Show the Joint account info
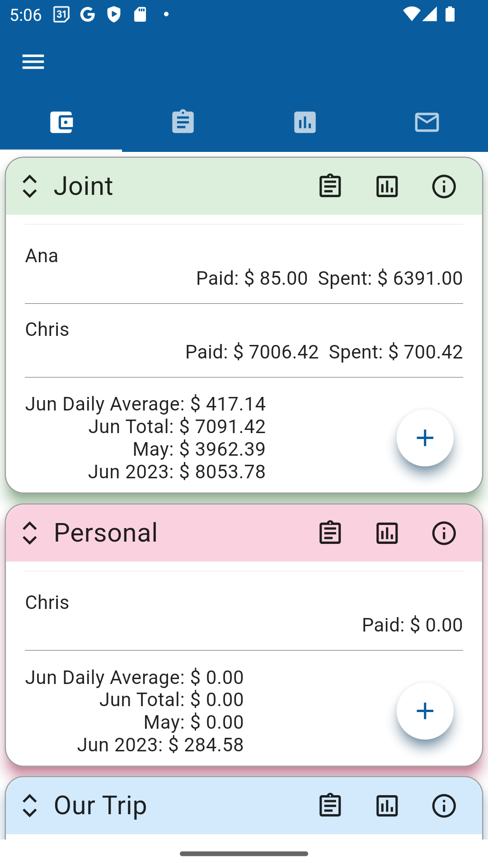Screen dimensions: 488x868 (x=444, y=186)
